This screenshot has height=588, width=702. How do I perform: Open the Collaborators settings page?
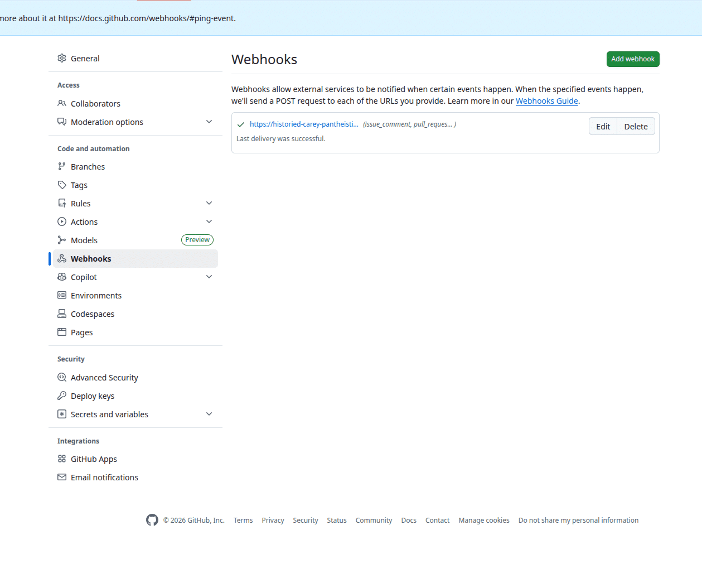135,104
